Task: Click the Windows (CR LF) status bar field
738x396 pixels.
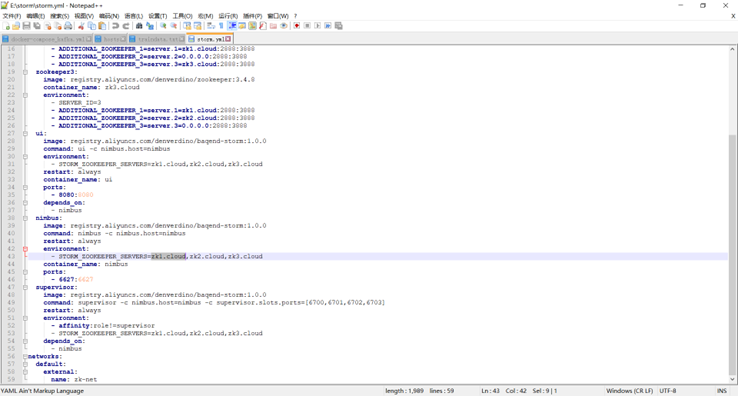Action: (629, 391)
